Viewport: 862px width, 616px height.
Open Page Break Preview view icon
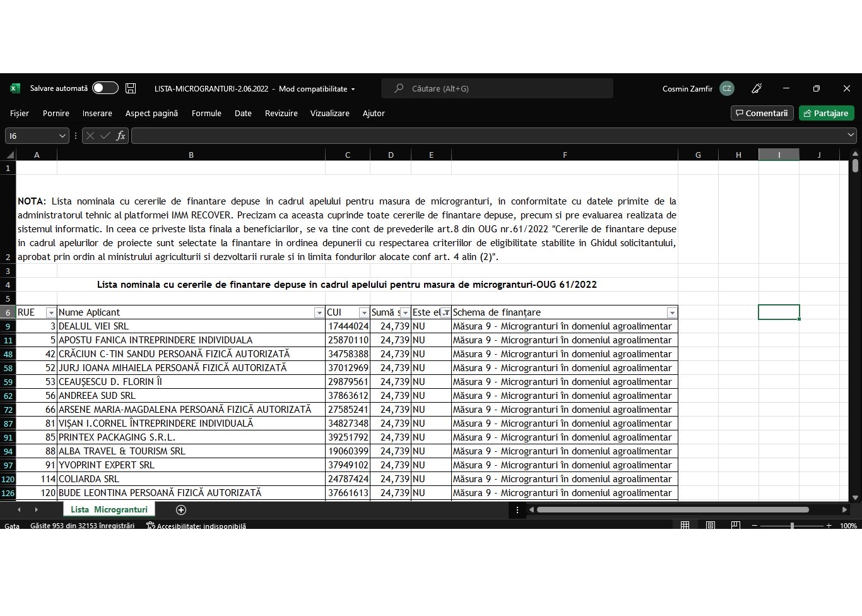[x=735, y=525]
